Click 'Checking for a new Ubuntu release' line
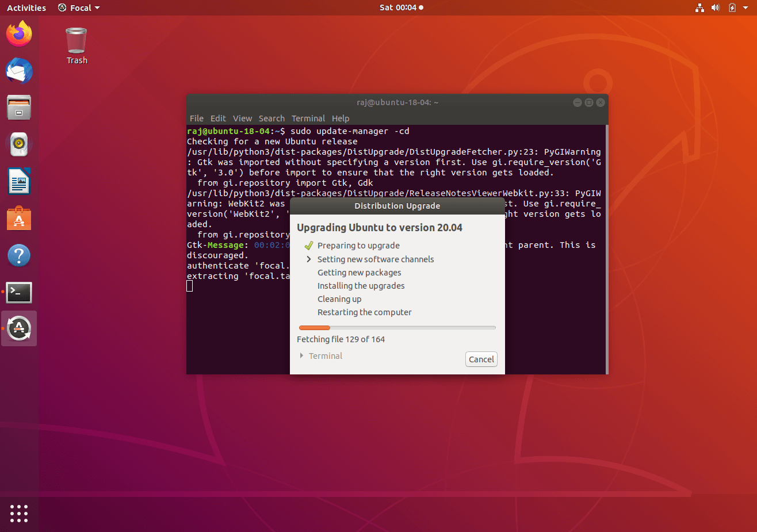757x532 pixels. pyautogui.click(x=272, y=141)
